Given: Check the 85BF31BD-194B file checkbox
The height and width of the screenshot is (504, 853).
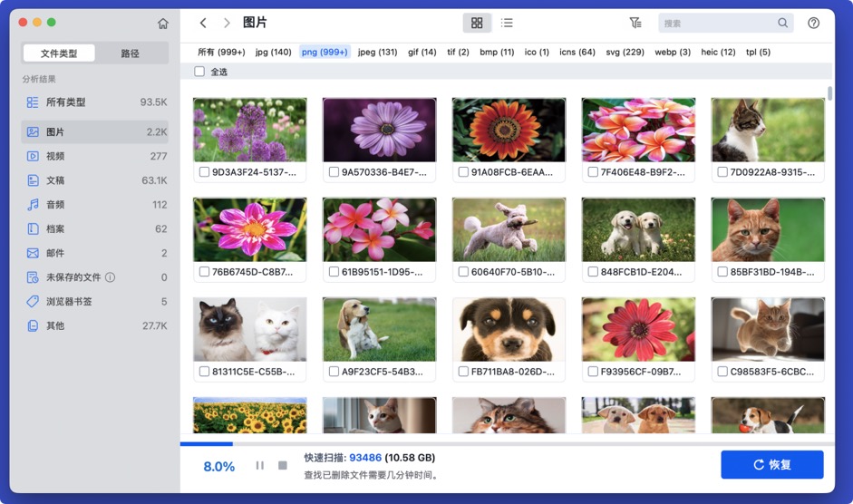Looking at the screenshot, I should pyautogui.click(x=722, y=272).
